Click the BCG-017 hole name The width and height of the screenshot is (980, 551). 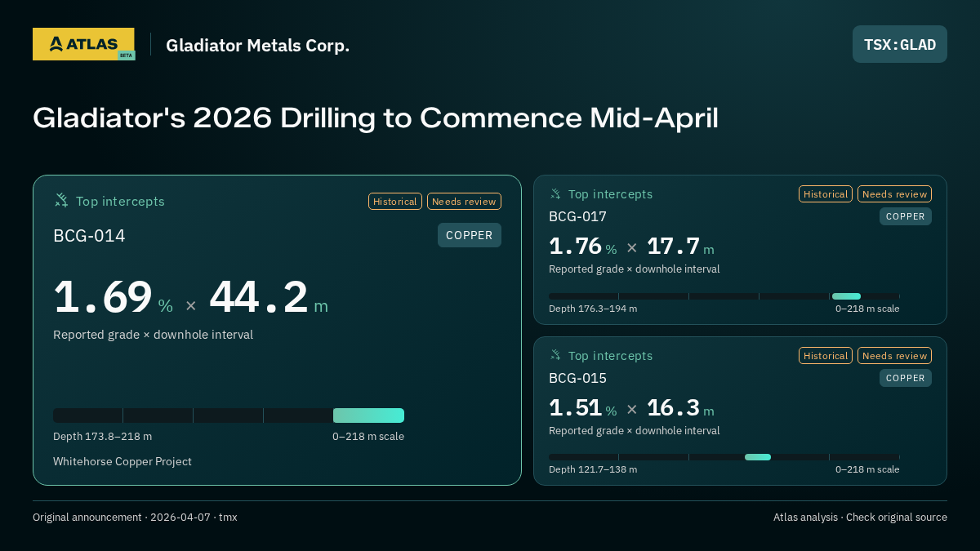pyautogui.click(x=577, y=216)
